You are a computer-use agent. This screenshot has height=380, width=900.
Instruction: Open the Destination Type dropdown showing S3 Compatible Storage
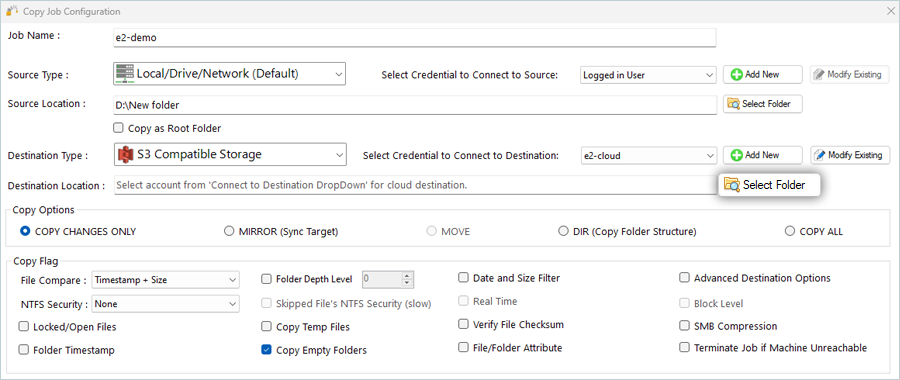click(x=230, y=154)
